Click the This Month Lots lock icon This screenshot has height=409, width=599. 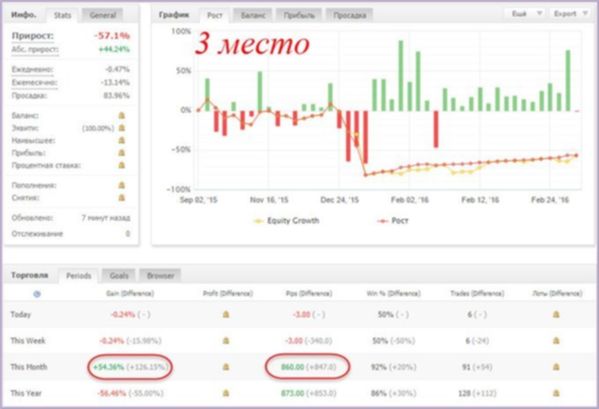tap(556, 367)
